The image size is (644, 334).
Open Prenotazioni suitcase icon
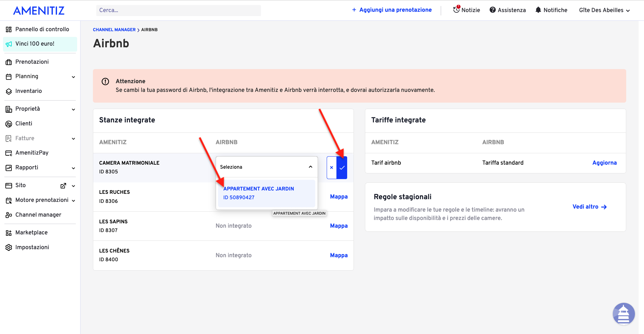click(x=9, y=62)
